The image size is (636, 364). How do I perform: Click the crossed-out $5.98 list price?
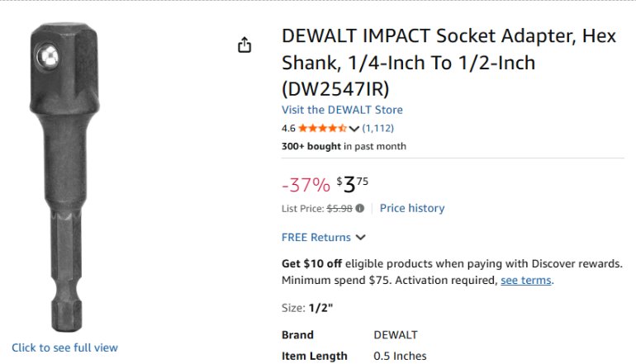pyautogui.click(x=339, y=208)
